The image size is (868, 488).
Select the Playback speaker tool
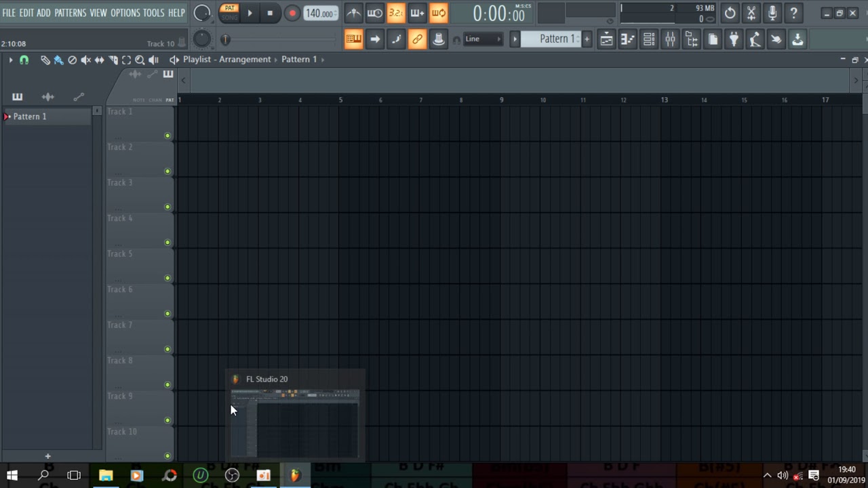153,60
